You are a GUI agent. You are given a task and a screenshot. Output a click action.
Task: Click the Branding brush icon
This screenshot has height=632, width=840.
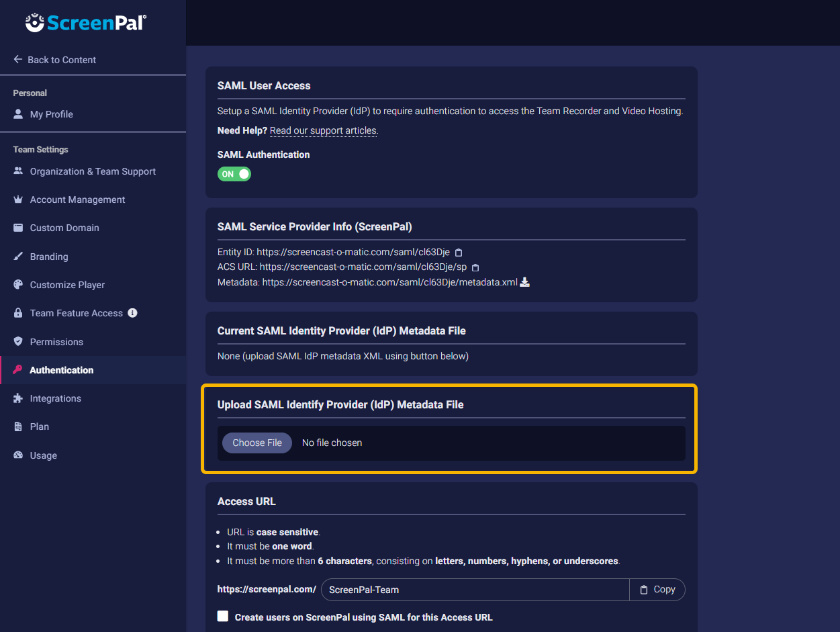tap(18, 257)
